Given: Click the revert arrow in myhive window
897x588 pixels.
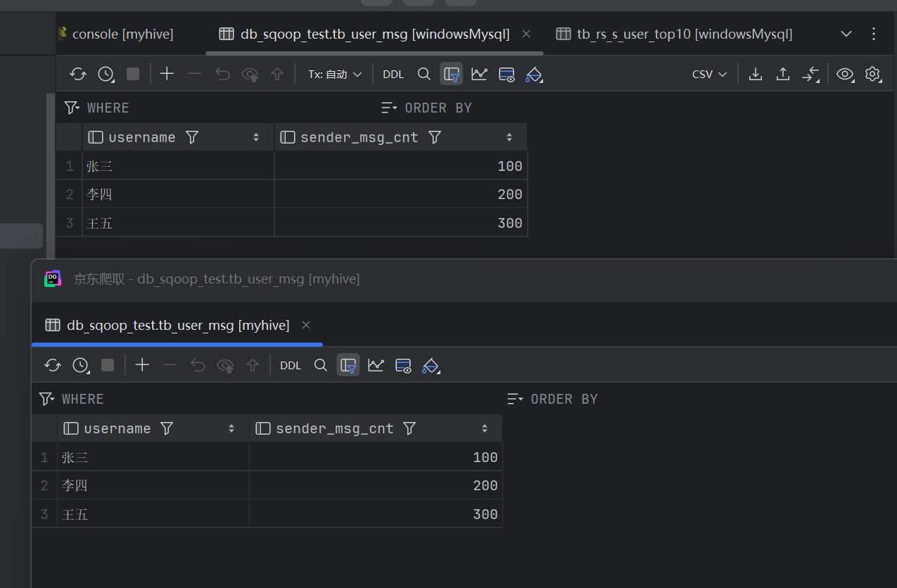Looking at the screenshot, I should [198, 365].
